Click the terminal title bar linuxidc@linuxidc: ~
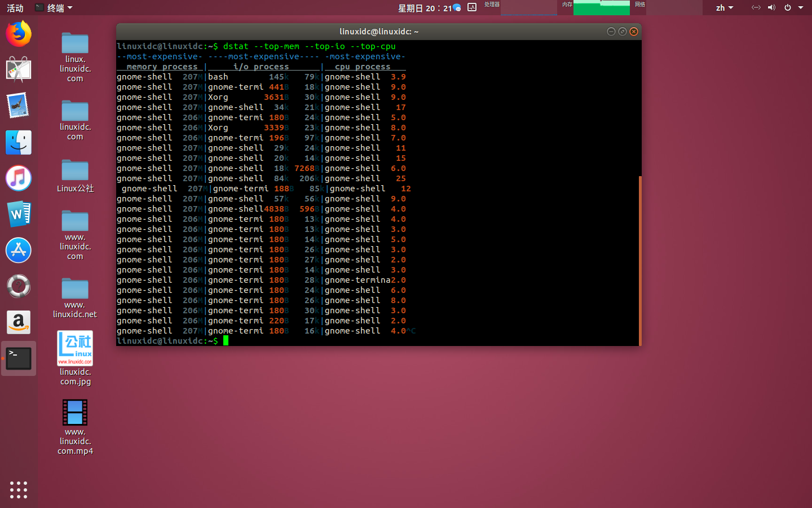The width and height of the screenshot is (812, 508). pos(379,32)
